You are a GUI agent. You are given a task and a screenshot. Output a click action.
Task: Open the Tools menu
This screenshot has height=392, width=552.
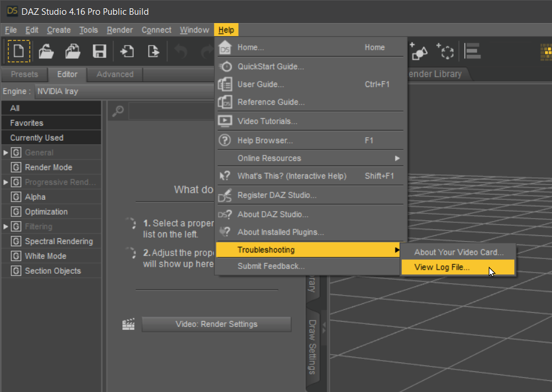click(x=89, y=30)
